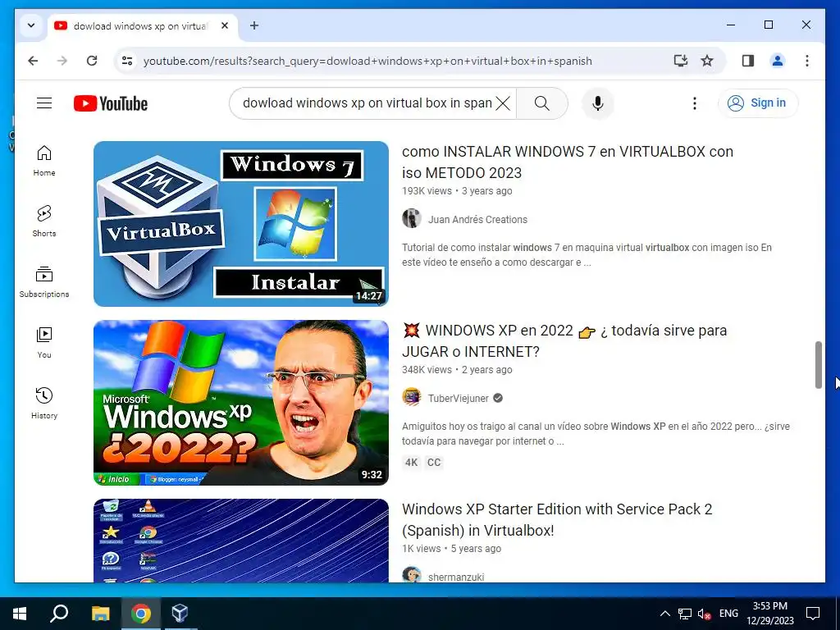Image resolution: width=840 pixels, height=630 pixels.
Task: Click the page vertical scrollbar thumb
Action: click(x=818, y=364)
